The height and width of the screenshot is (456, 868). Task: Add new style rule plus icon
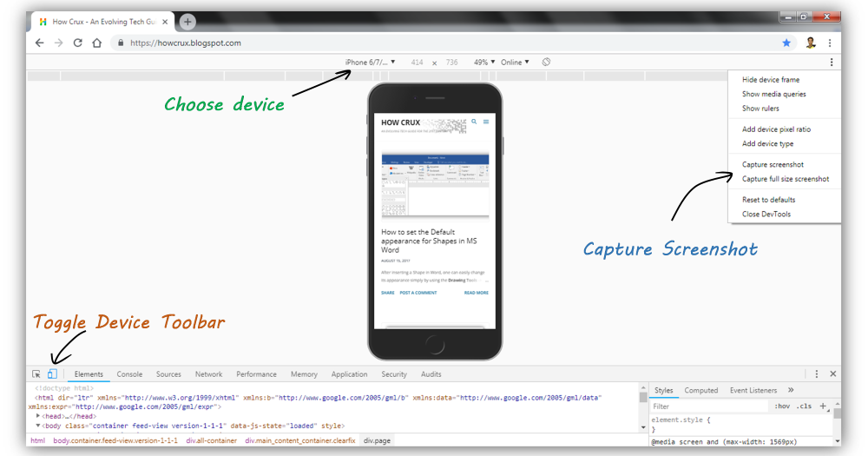(x=823, y=406)
